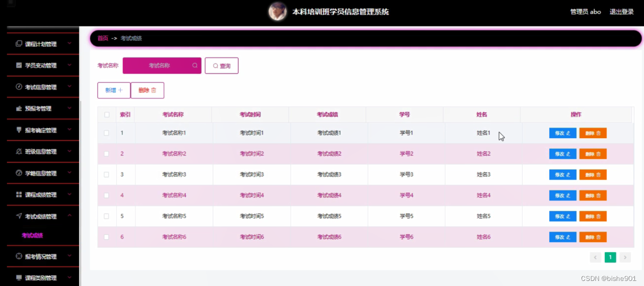Go to the next page arrow
The image size is (644, 286).
click(x=625, y=258)
